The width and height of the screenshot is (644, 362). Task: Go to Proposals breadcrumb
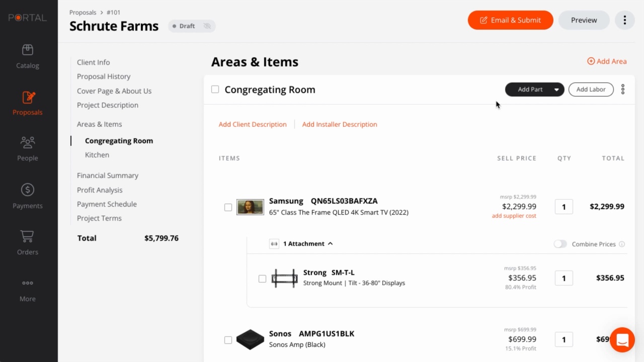83,13
